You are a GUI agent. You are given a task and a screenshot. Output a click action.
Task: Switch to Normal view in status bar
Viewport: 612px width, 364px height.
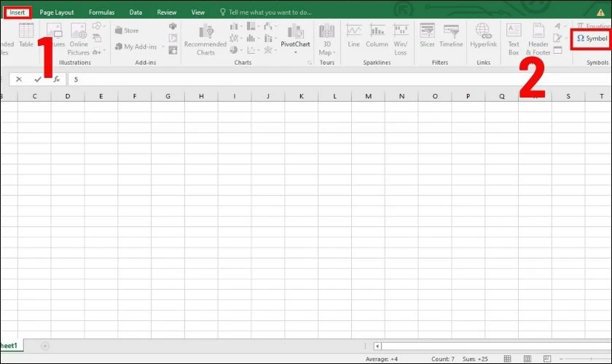(x=507, y=358)
